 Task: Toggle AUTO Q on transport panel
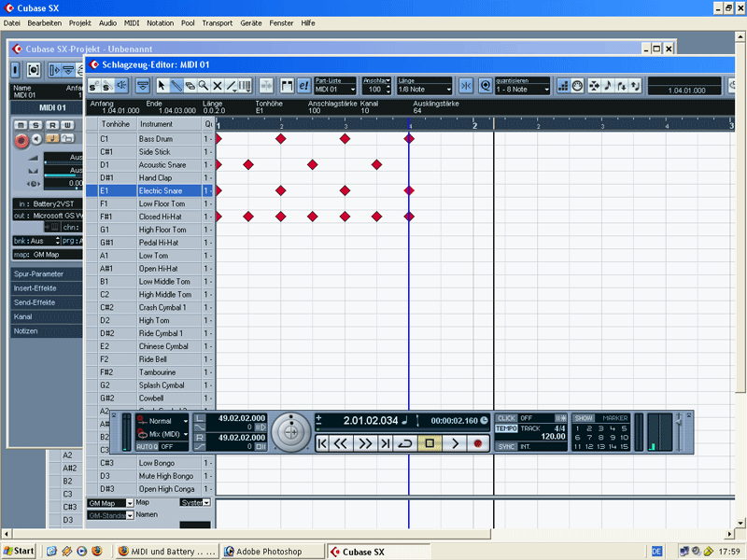148,447
